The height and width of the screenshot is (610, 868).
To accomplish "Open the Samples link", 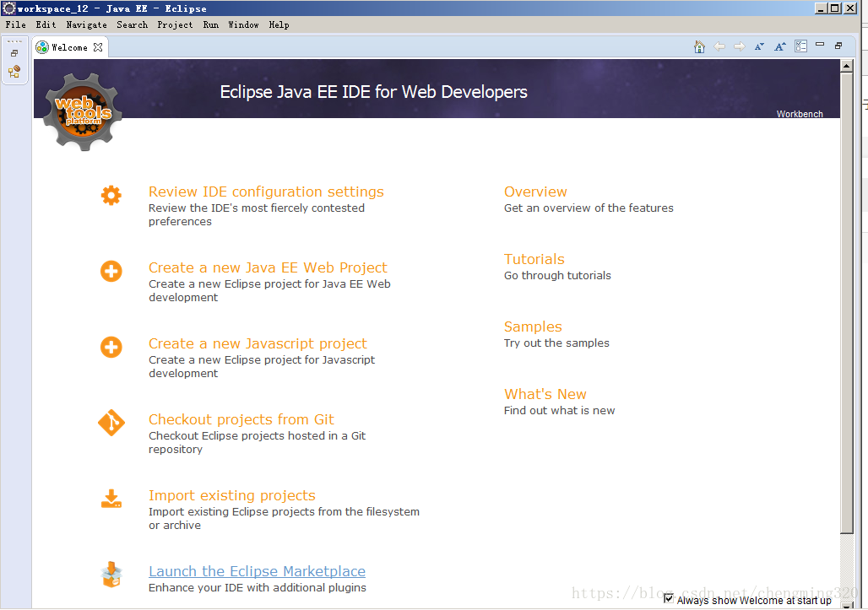I will [533, 327].
